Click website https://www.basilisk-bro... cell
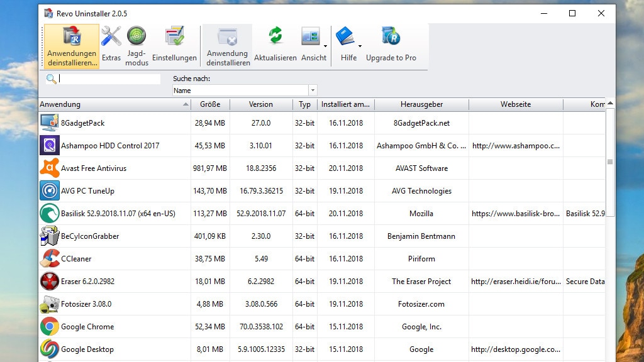Viewport: 644px width, 362px height. coord(516,214)
